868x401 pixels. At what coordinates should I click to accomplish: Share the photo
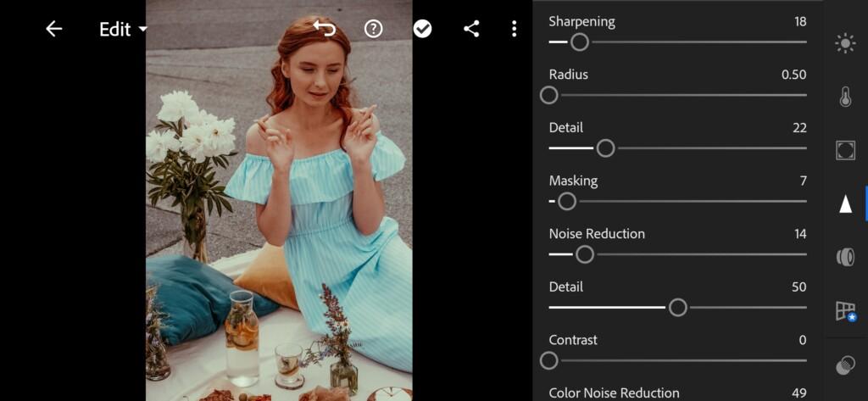pyautogui.click(x=471, y=29)
